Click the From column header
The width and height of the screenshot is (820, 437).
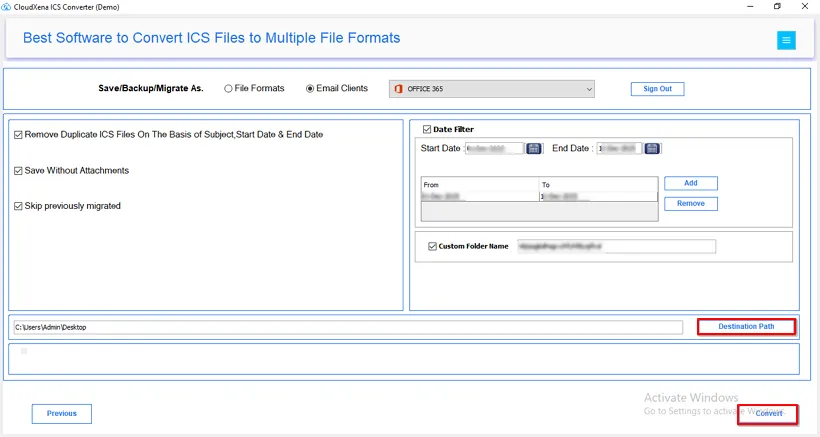480,185
